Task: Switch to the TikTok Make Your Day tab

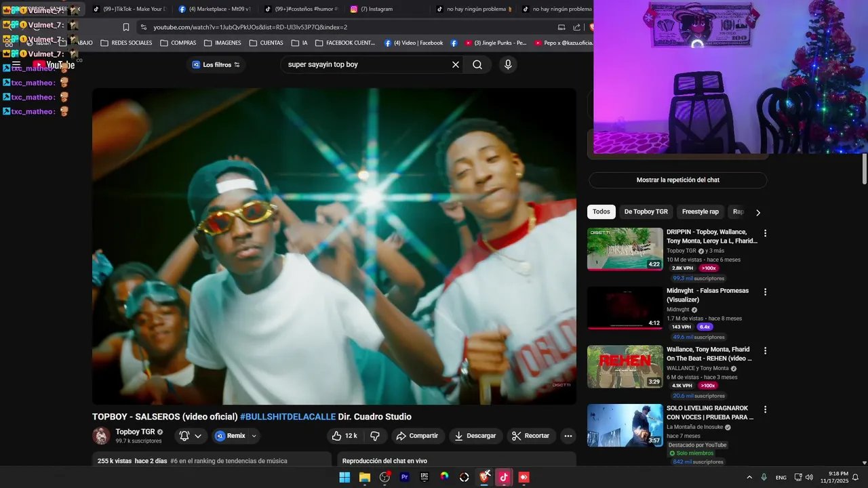Action: 129,9
